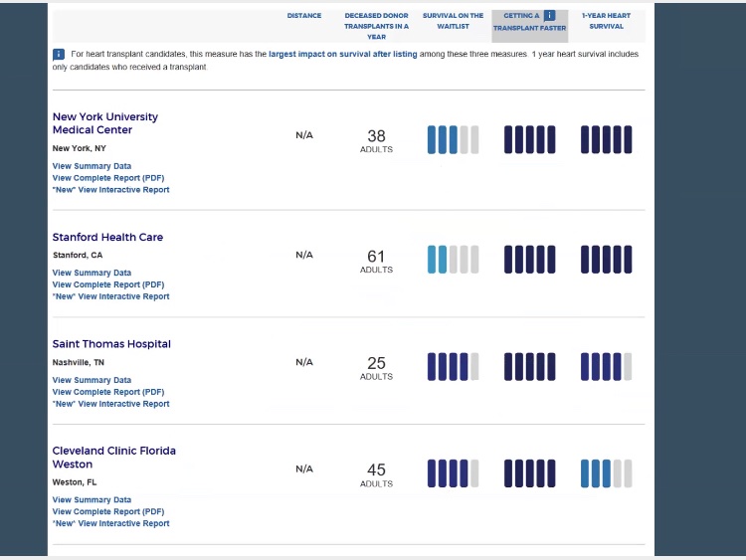The height and width of the screenshot is (560, 746).
Task: Click Cleveland Clinic waitlist survival rating bars
Action: (x=453, y=473)
